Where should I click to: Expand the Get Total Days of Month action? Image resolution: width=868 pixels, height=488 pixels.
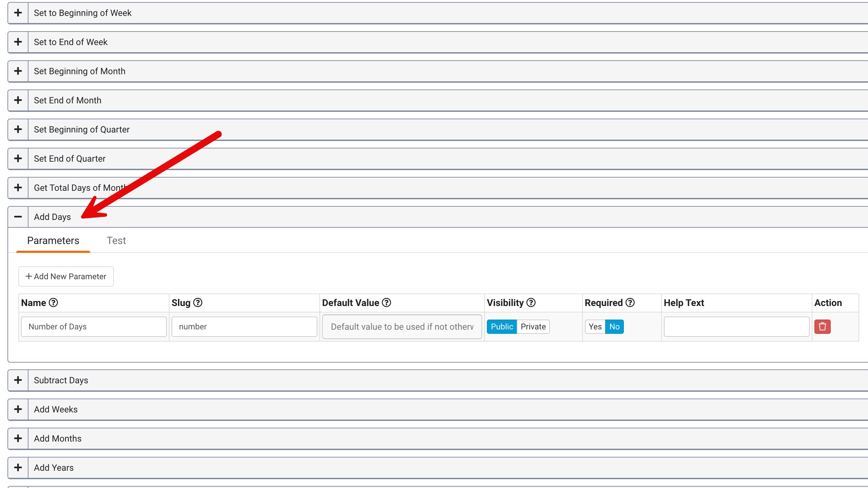click(x=18, y=187)
